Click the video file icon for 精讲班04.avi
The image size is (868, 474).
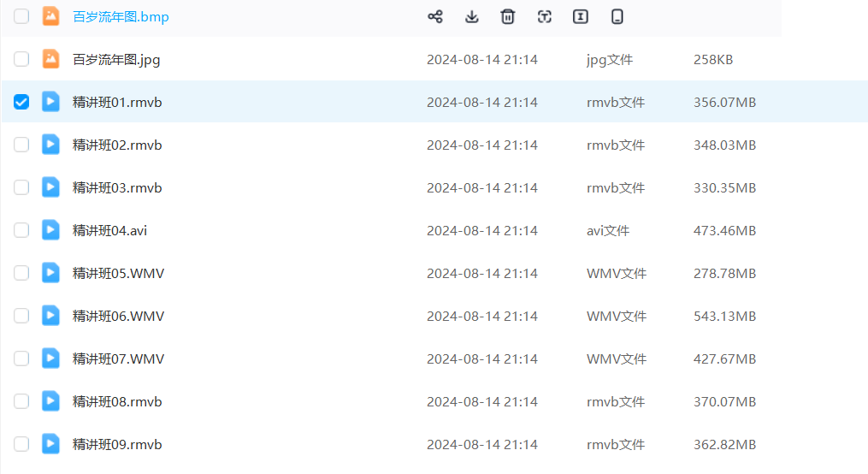(x=51, y=230)
